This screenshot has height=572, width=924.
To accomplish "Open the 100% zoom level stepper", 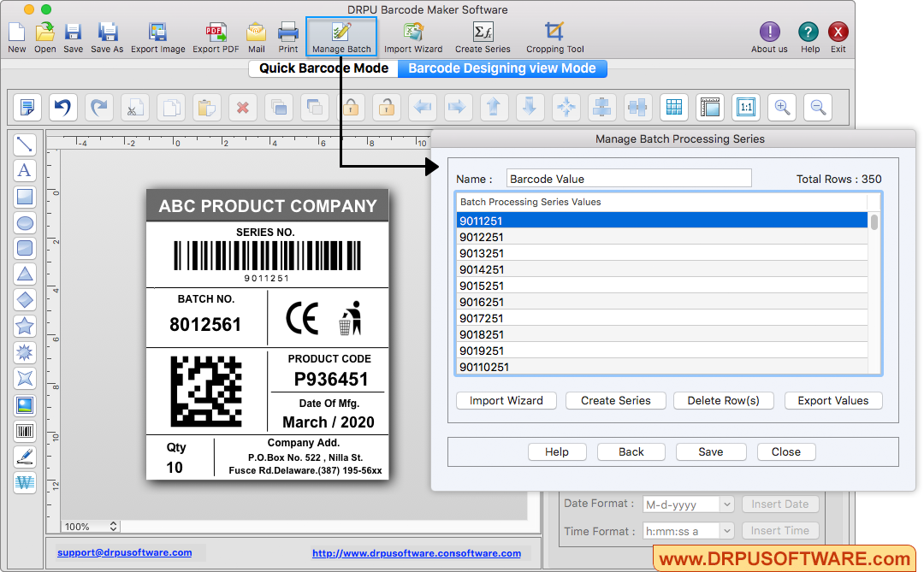I will tap(112, 527).
